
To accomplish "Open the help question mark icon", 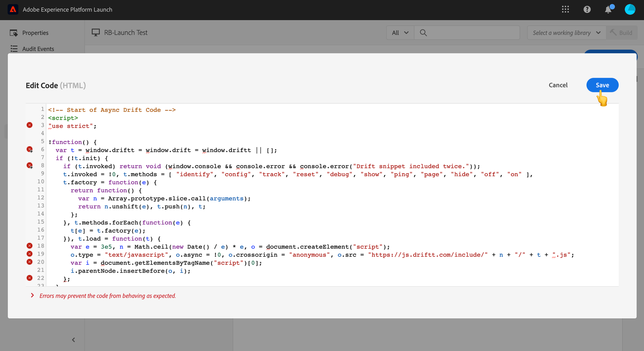I will tap(587, 9).
